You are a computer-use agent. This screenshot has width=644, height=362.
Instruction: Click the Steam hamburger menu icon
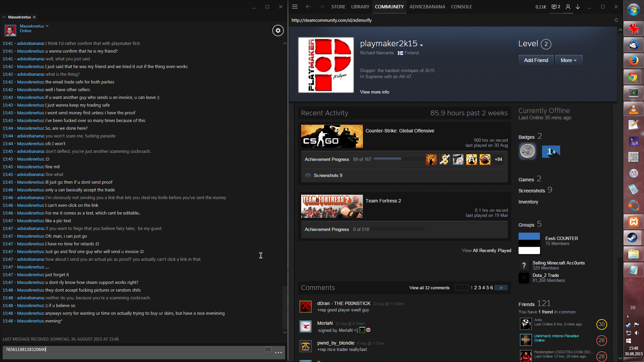[295, 7]
